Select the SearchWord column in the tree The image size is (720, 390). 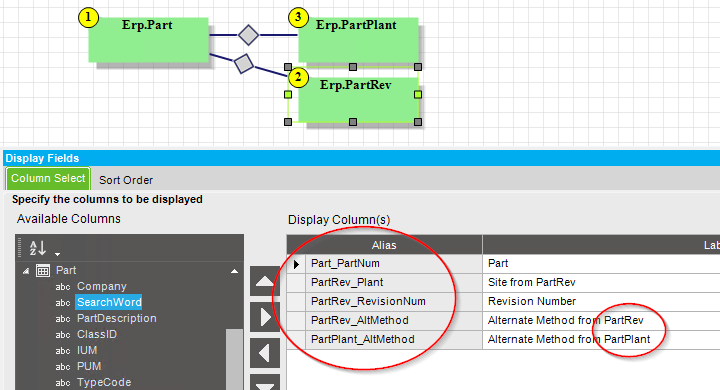(x=109, y=302)
